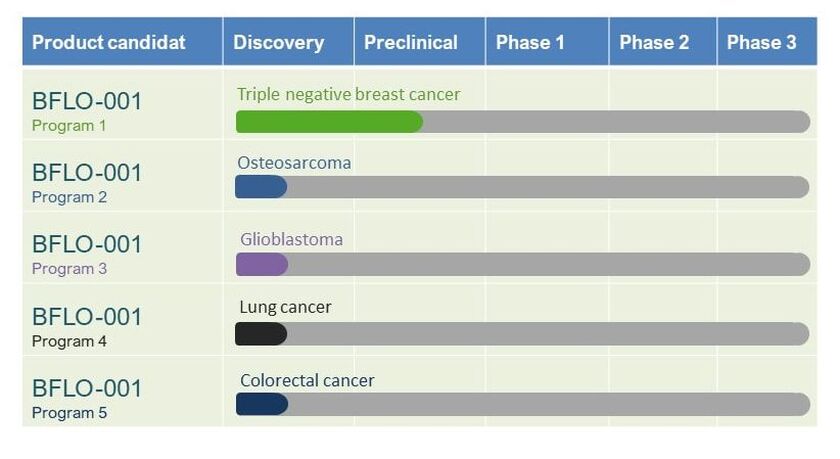Select the Discovery column header

pyautogui.click(x=288, y=42)
